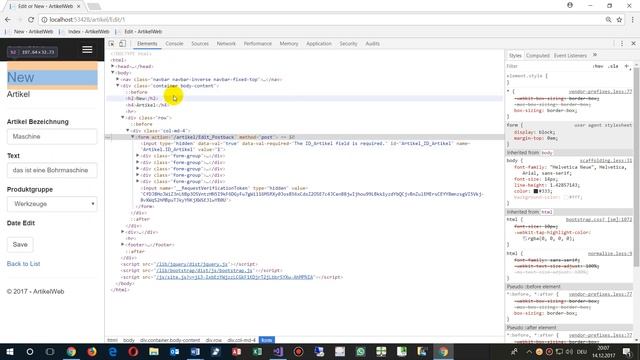Click the Styles Filter input
The image size is (640, 360).
[547, 66]
